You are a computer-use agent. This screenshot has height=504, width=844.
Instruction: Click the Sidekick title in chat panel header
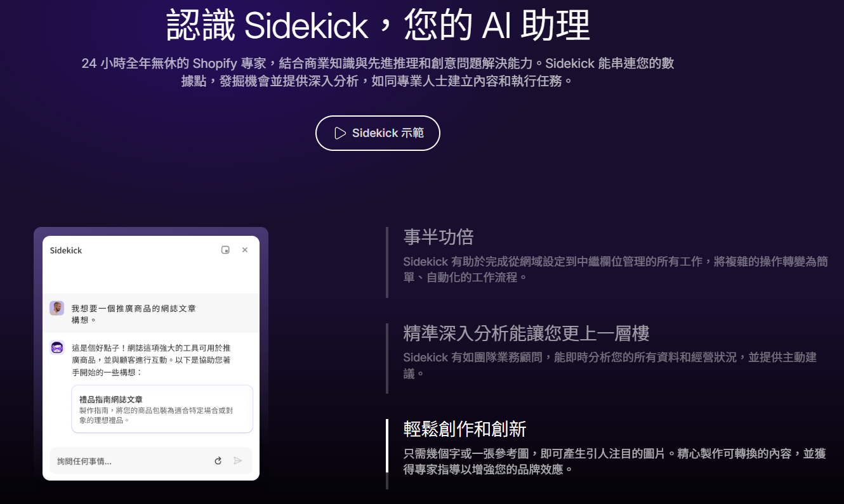66,250
